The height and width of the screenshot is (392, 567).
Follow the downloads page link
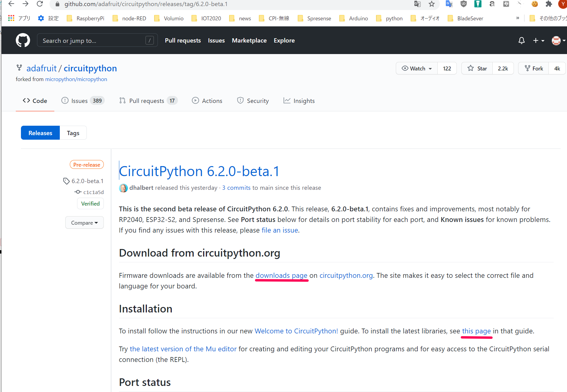coord(281,275)
